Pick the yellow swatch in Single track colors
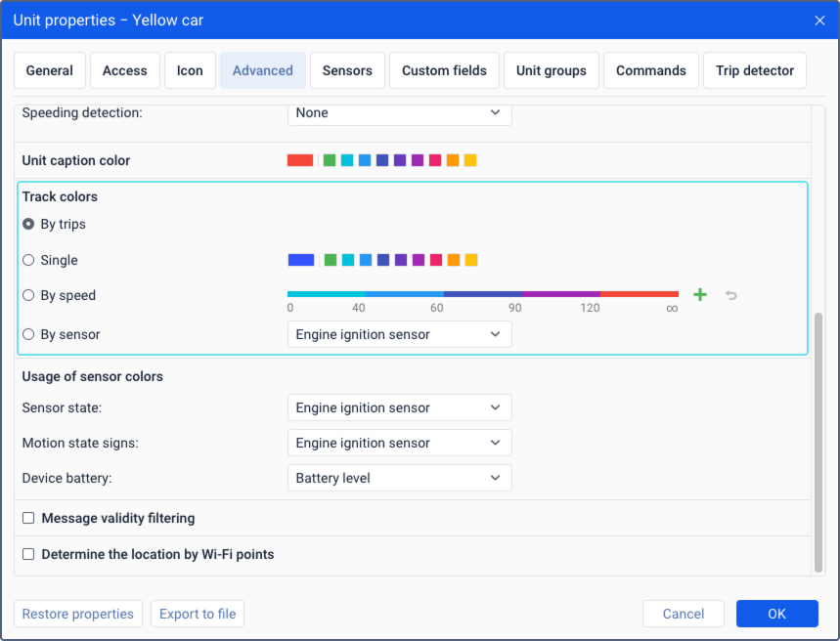The width and height of the screenshot is (840, 641). pyautogui.click(x=471, y=260)
